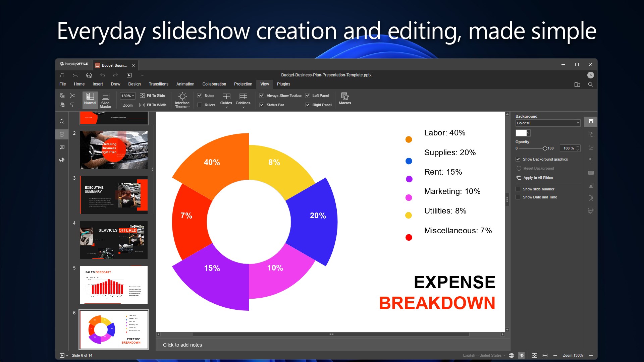Redo the last action

pyautogui.click(x=115, y=75)
